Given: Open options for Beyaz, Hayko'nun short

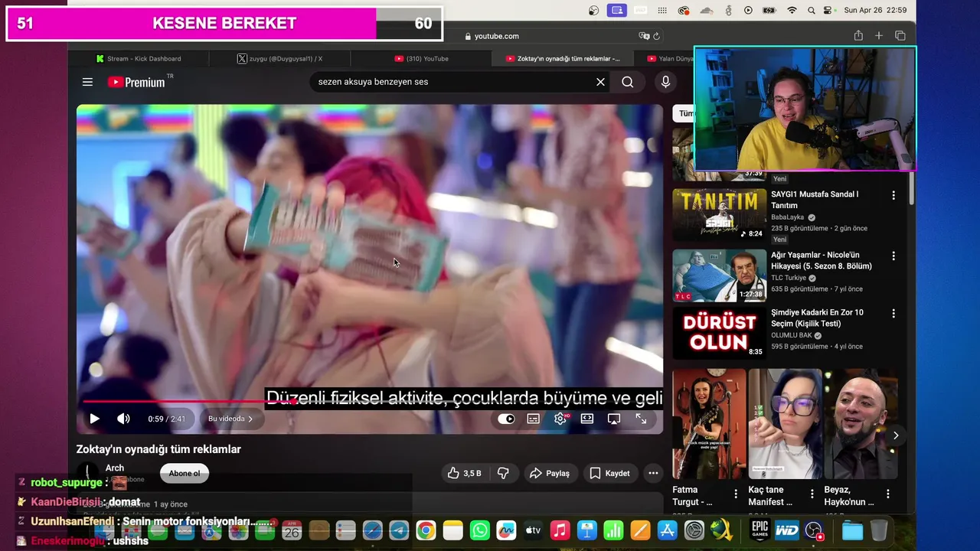Looking at the screenshot, I should [888, 494].
